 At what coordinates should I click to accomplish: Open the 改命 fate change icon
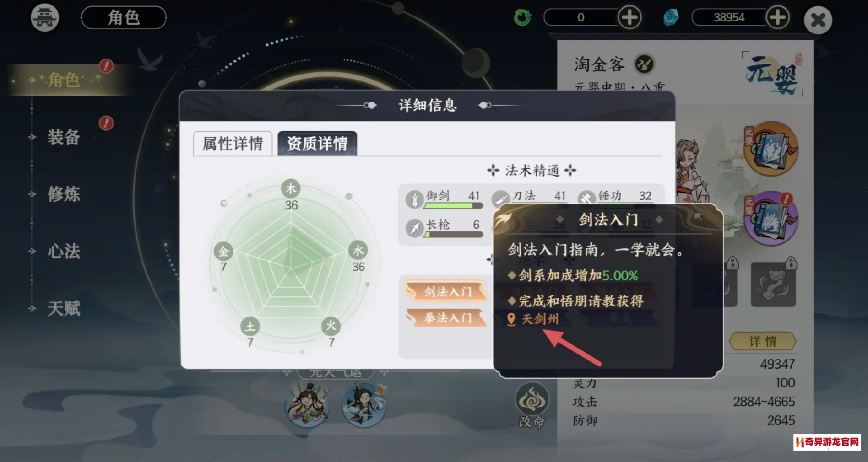pyautogui.click(x=532, y=405)
